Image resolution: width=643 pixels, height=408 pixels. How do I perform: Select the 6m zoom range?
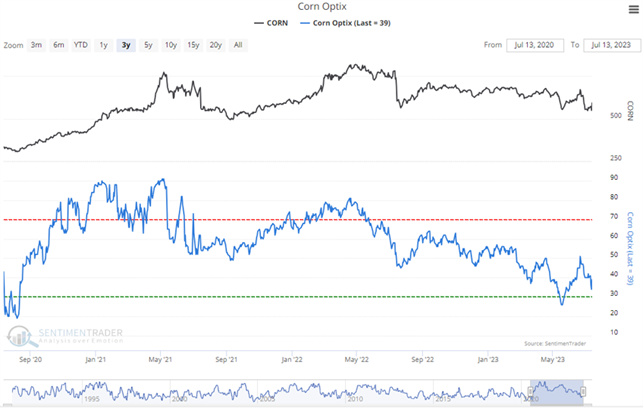click(58, 45)
